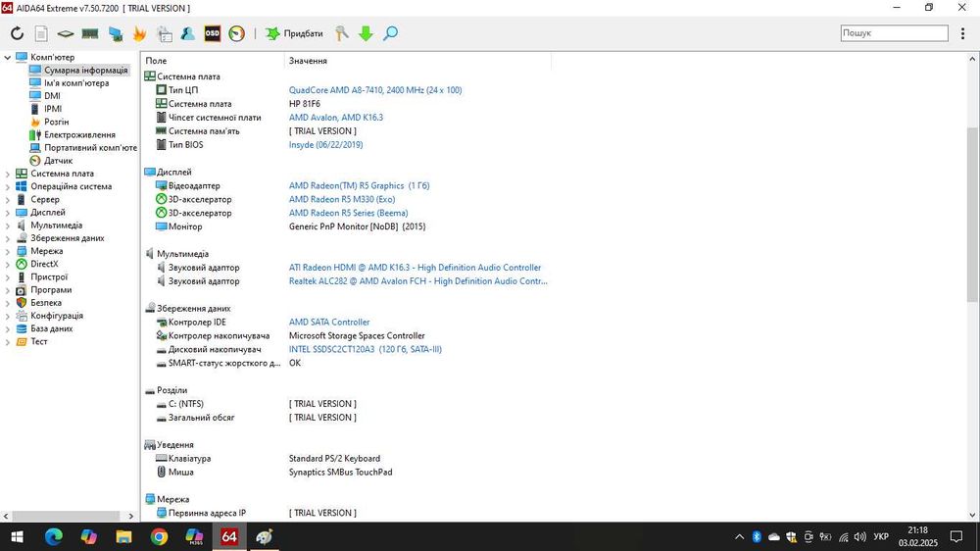
Task: Expand the Мультимедіа tree node
Action: click(8, 225)
